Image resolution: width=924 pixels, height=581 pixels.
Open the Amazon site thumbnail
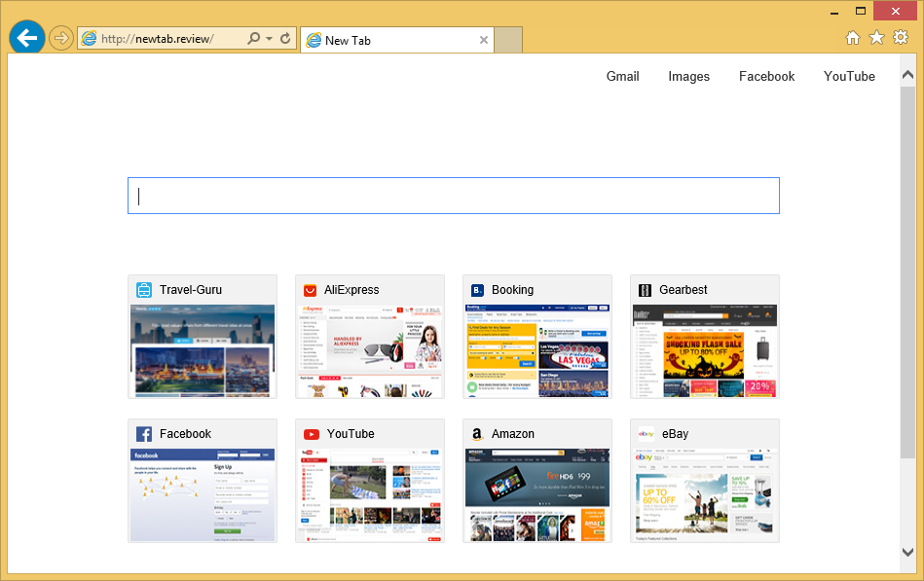point(537,481)
